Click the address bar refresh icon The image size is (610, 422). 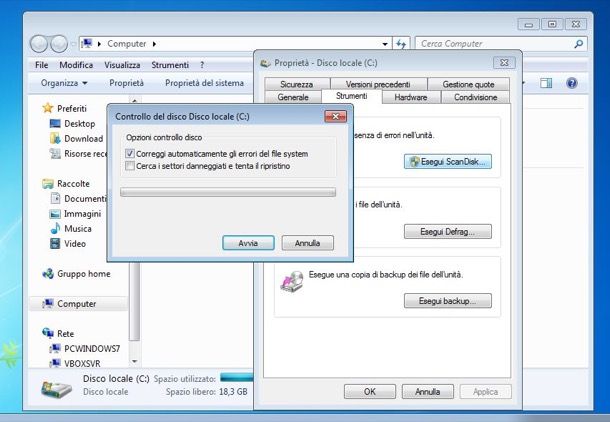click(401, 44)
